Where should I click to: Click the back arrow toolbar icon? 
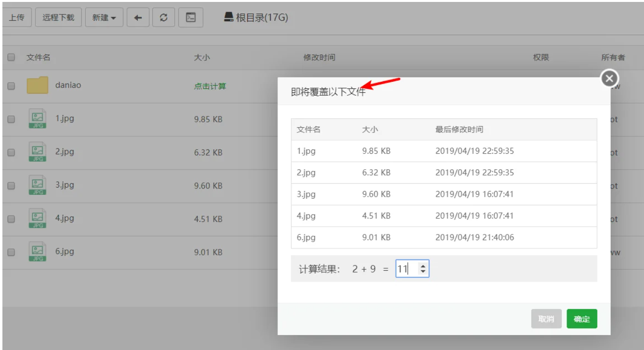pyautogui.click(x=138, y=18)
